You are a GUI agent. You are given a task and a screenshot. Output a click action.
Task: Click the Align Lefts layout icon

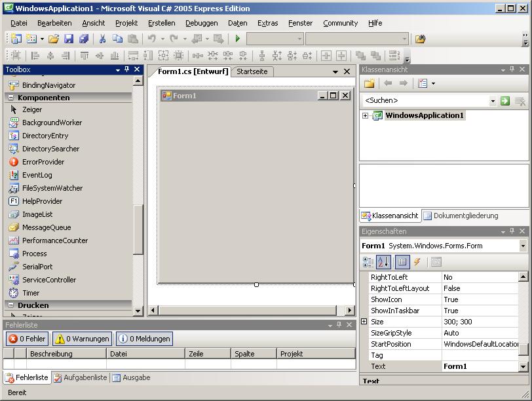coord(35,55)
